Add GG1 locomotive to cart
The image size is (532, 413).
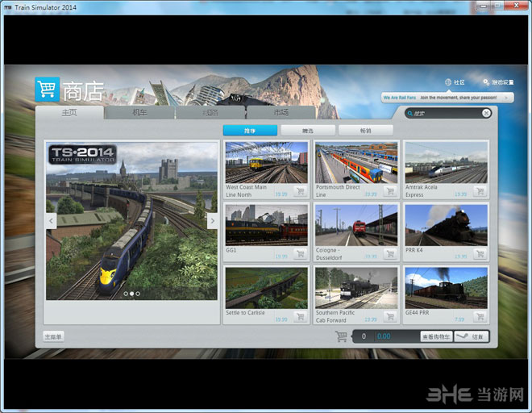click(301, 254)
